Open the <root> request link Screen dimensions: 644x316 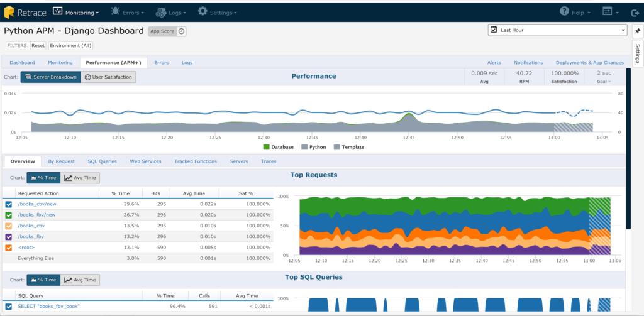(x=26, y=248)
